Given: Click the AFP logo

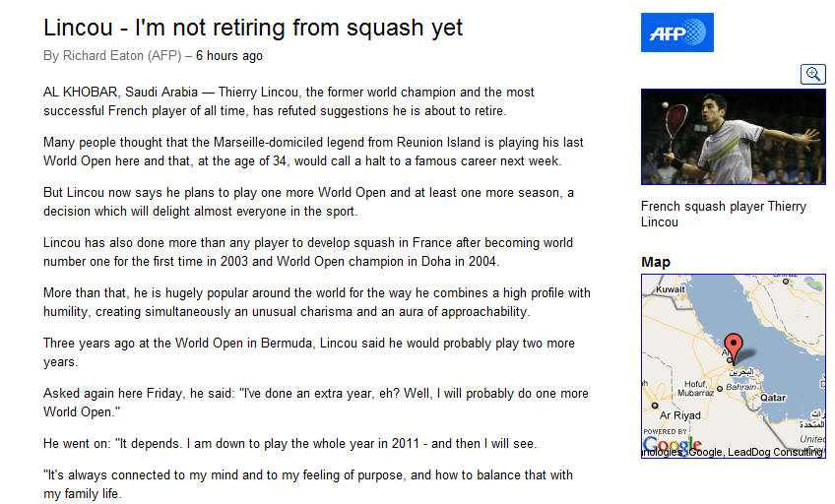Looking at the screenshot, I should [x=676, y=32].
